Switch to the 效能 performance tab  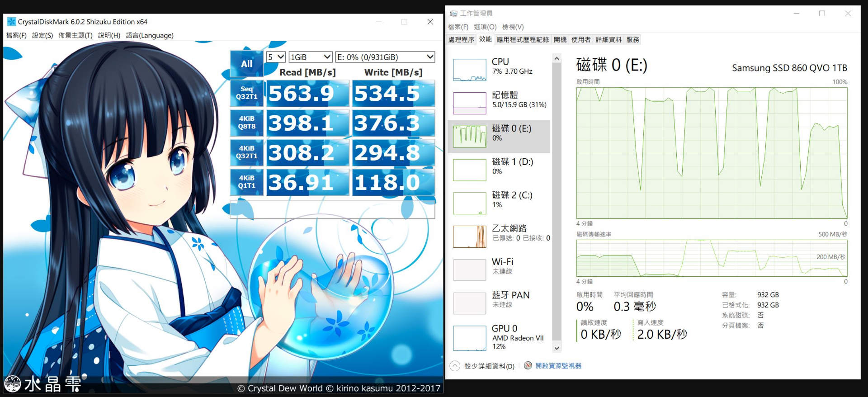[x=486, y=39]
